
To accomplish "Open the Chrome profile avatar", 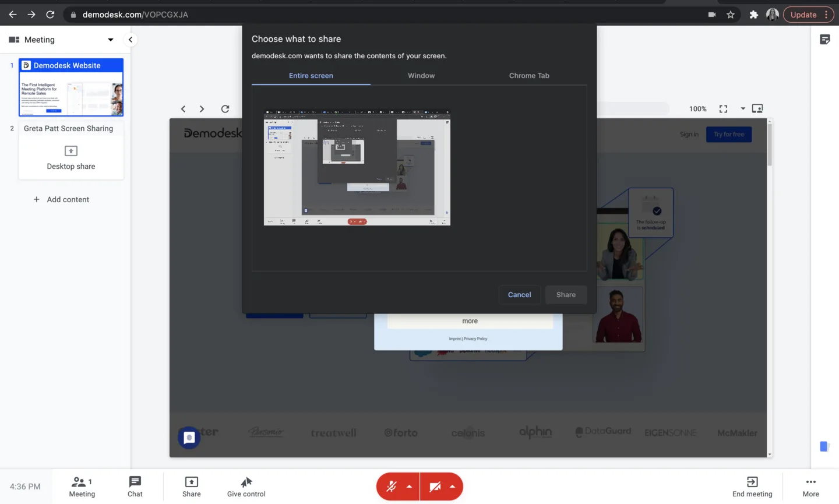I will (773, 15).
